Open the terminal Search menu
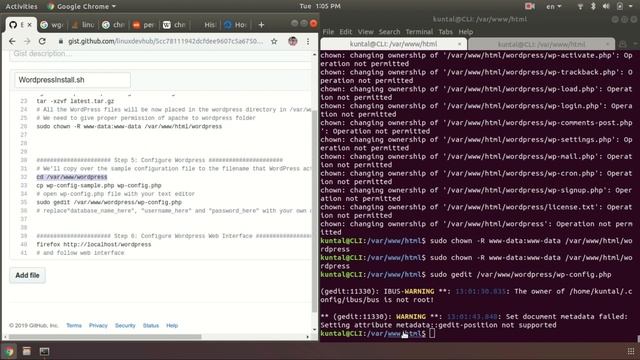The width and height of the screenshot is (640, 360). [389, 32]
